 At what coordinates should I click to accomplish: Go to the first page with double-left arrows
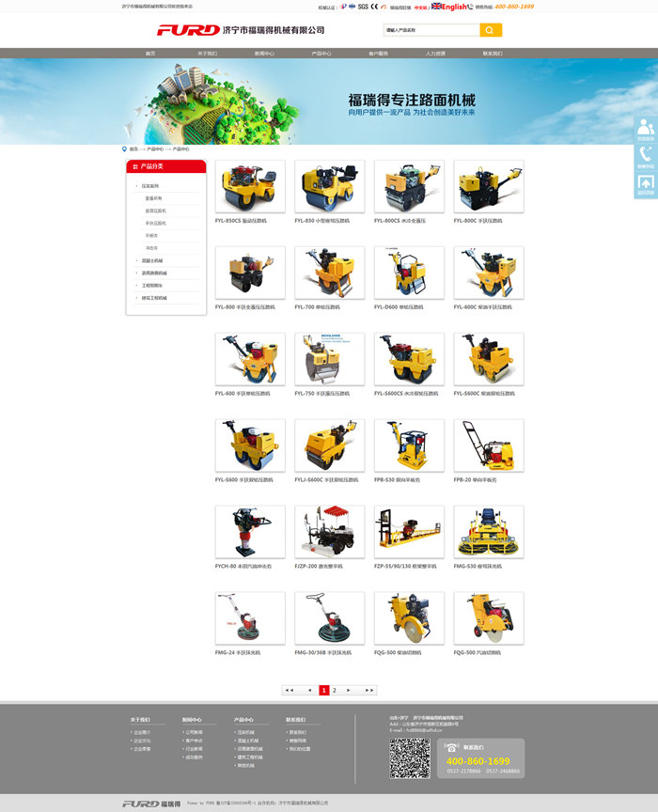[290, 691]
